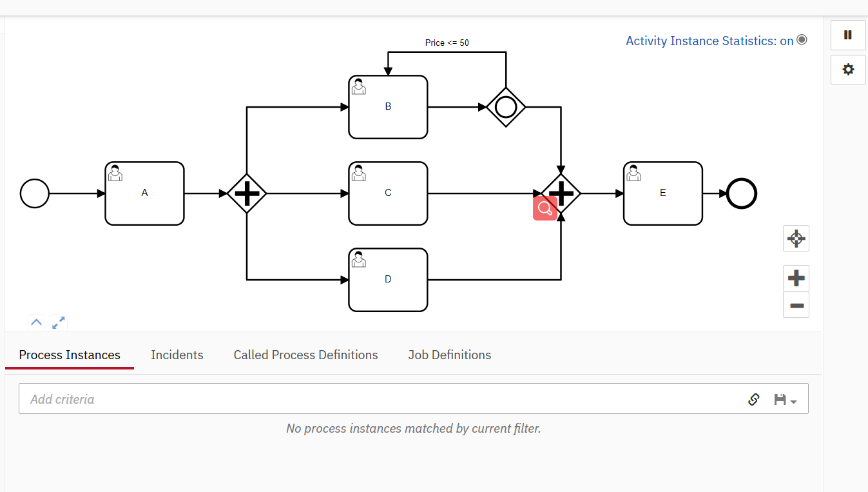Reset the diagram view with the crosshair icon
The image size is (868, 492).
coord(795,238)
